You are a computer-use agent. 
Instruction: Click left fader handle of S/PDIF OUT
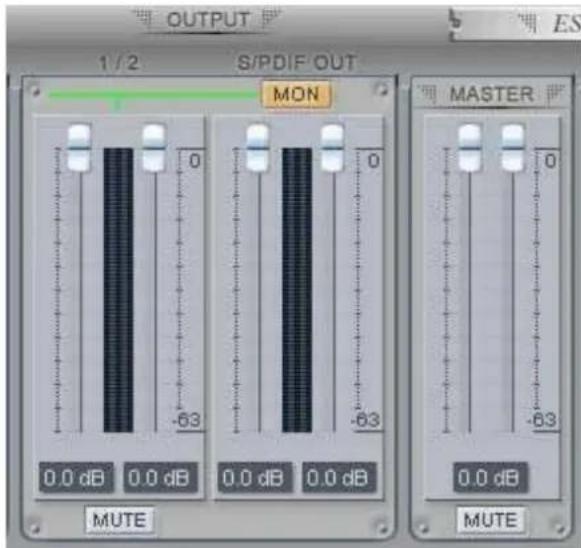click(x=258, y=148)
